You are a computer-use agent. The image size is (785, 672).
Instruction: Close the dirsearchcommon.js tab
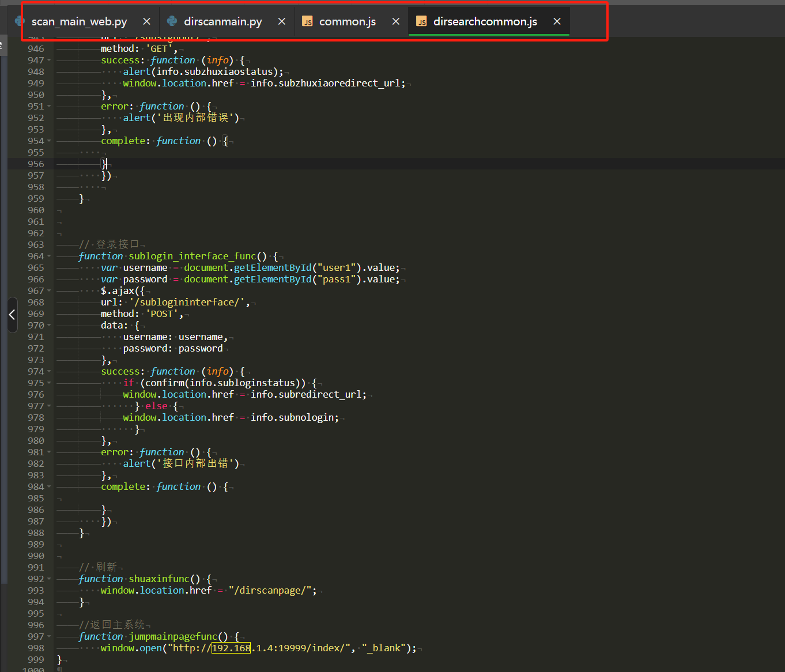[557, 21]
